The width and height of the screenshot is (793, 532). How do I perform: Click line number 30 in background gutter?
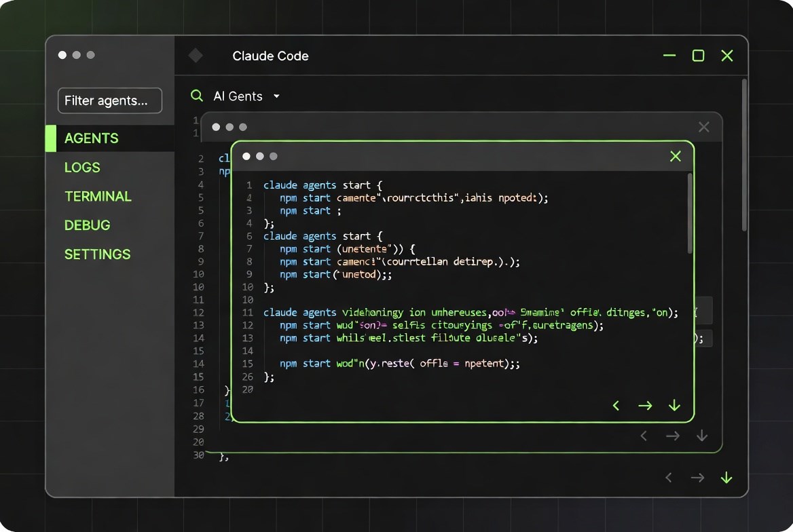198,455
